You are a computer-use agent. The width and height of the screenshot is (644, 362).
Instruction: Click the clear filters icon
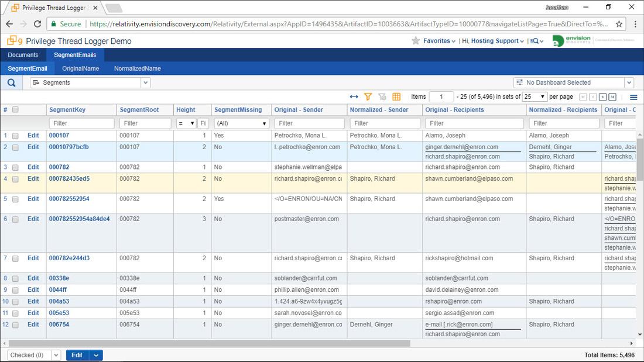click(382, 96)
